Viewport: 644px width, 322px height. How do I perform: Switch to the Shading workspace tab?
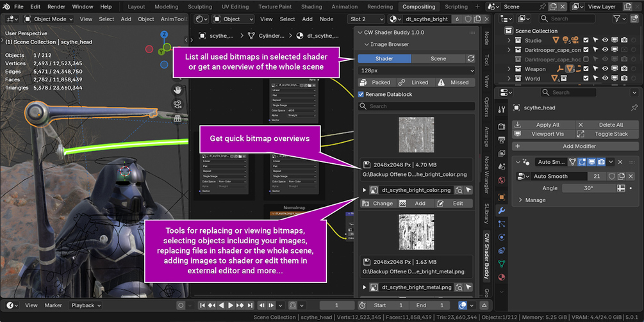[311, 6]
